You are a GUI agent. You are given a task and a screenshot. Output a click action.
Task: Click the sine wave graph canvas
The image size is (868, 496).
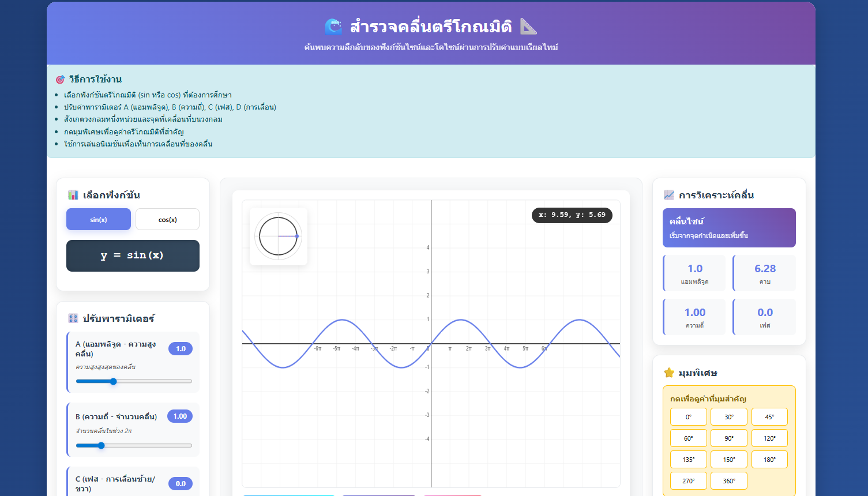click(431, 344)
